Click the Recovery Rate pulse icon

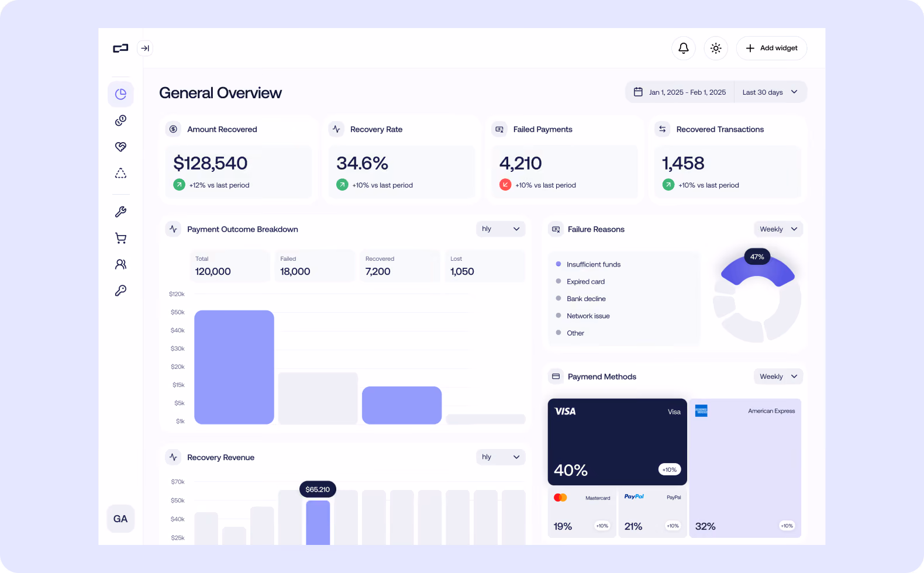(x=336, y=129)
